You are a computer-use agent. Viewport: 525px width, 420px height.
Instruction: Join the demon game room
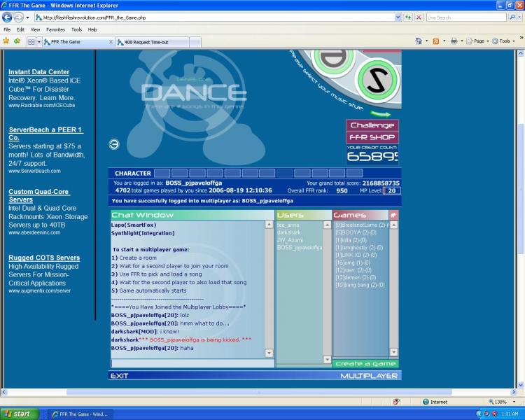click(356, 278)
